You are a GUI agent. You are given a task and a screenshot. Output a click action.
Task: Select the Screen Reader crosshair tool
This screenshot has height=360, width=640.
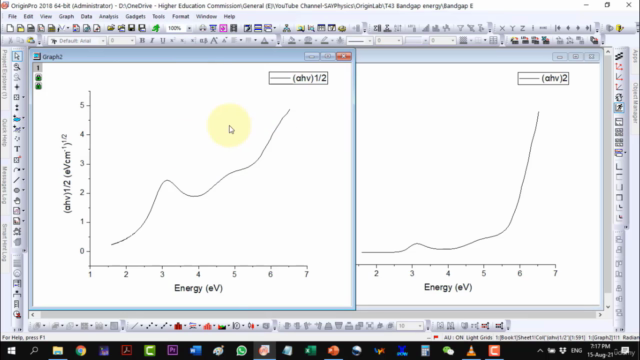click(17, 87)
